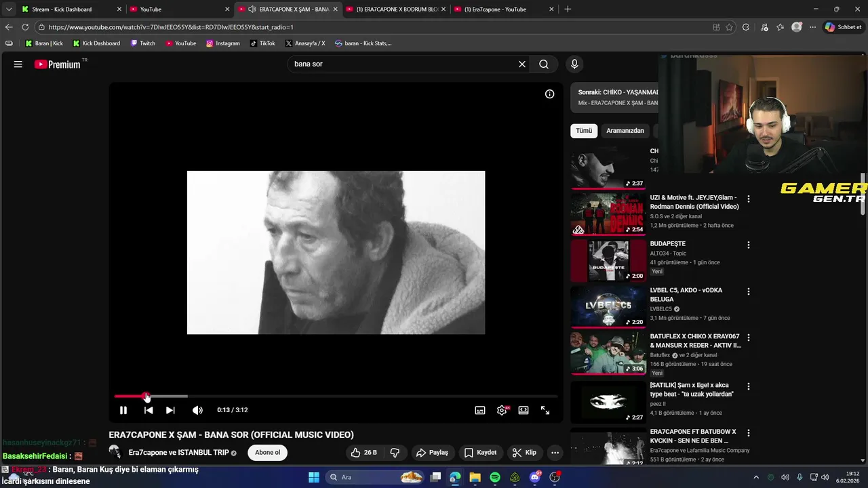
Task: Mute the video volume
Action: [x=197, y=410]
